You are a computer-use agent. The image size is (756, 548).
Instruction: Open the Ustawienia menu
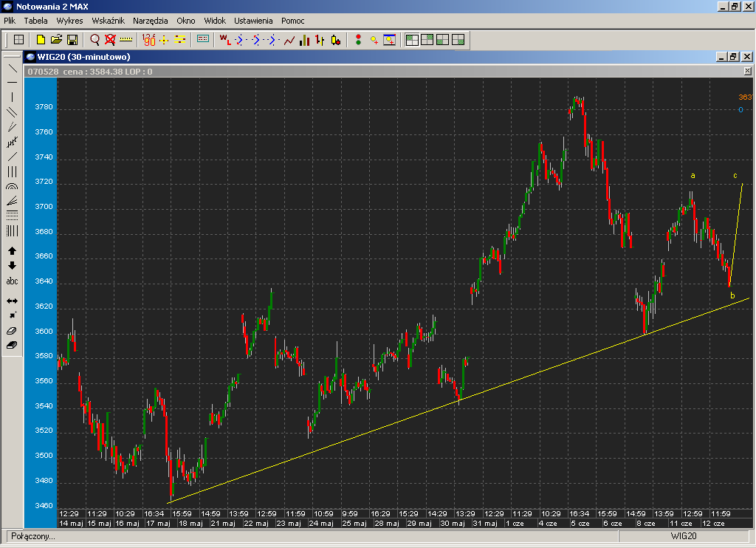pyautogui.click(x=253, y=21)
